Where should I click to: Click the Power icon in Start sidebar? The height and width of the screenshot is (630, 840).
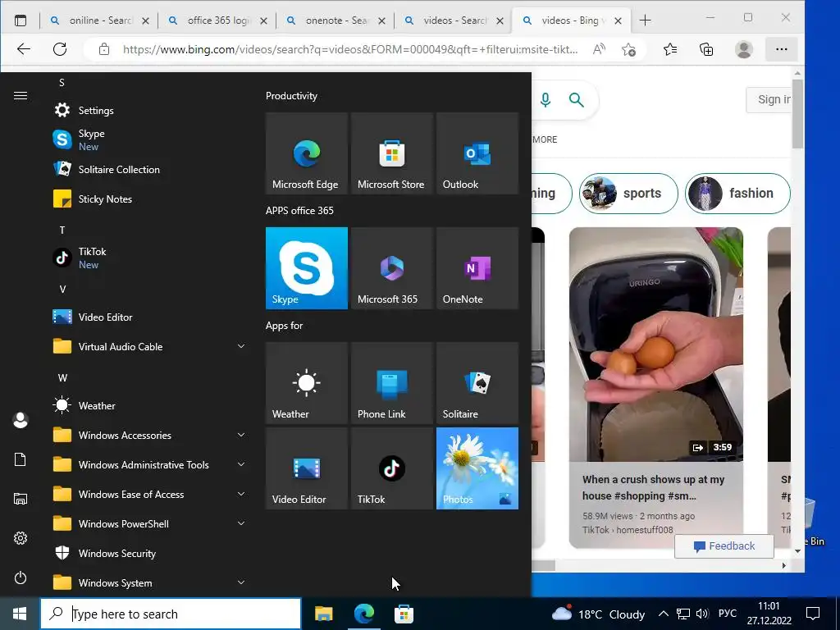[x=21, y=577]
